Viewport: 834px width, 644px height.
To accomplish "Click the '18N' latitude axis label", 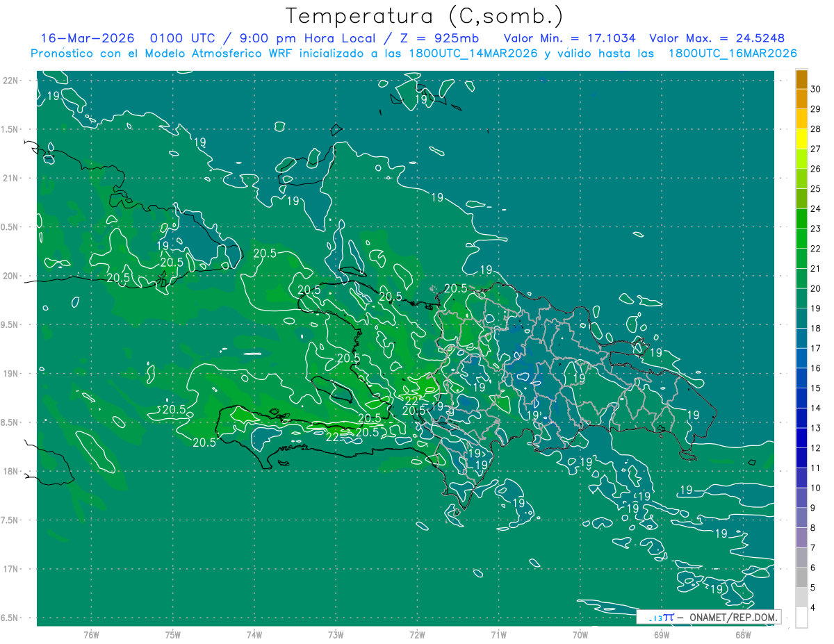I will [x=12, y=472].
